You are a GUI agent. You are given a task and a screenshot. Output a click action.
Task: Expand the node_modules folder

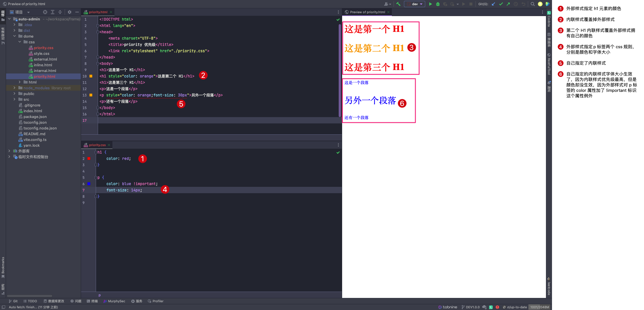tap(14, 88)
